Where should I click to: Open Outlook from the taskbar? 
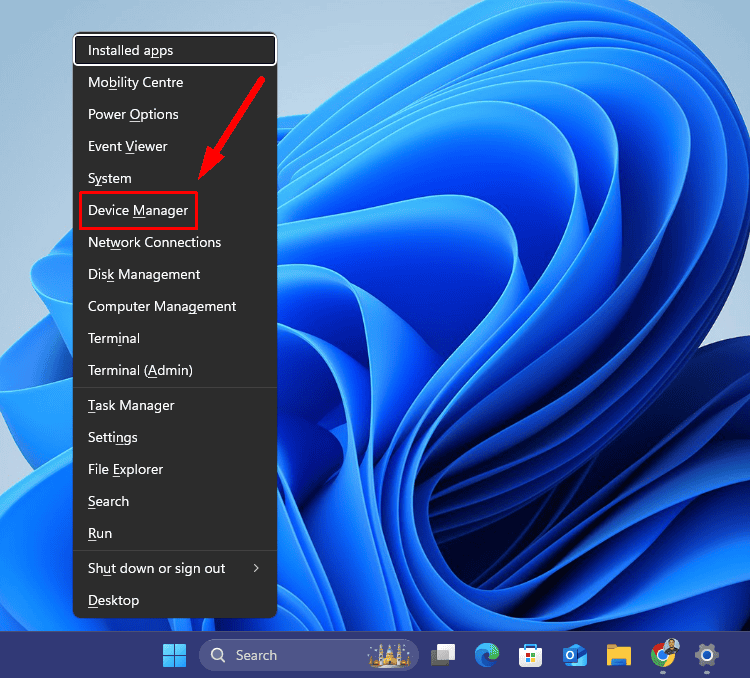pos(574,655)
